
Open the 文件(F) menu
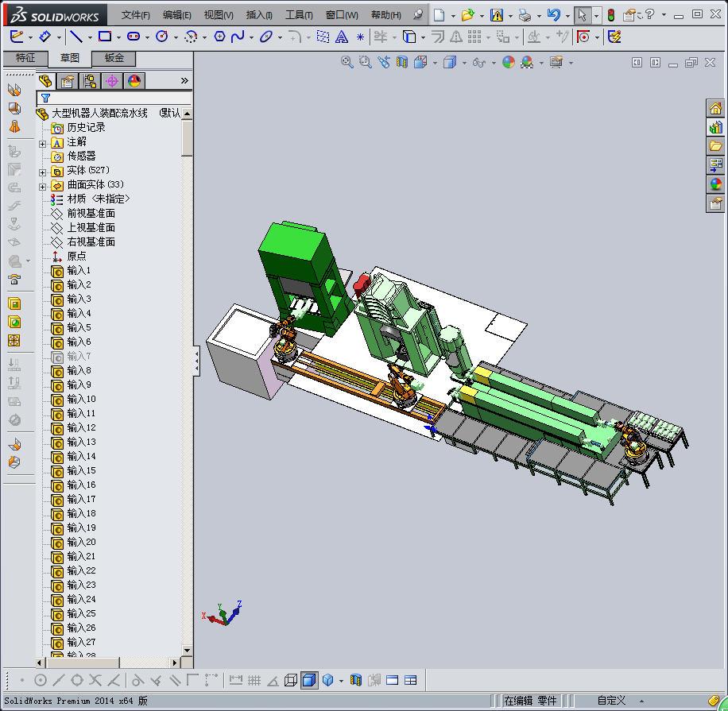click(136, 15)
